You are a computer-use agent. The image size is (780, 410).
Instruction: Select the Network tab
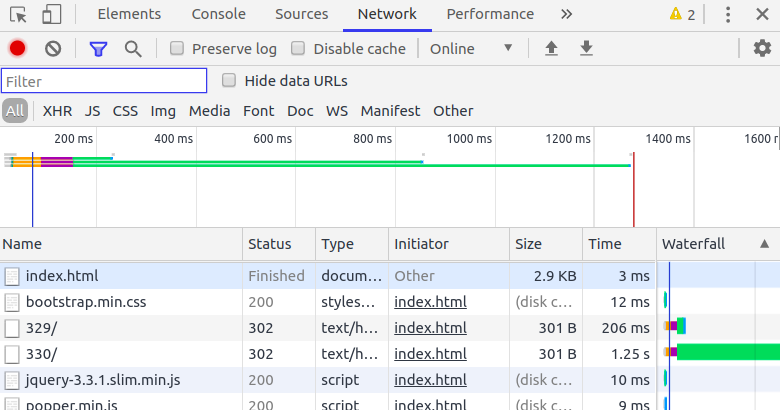click(387, 14)
